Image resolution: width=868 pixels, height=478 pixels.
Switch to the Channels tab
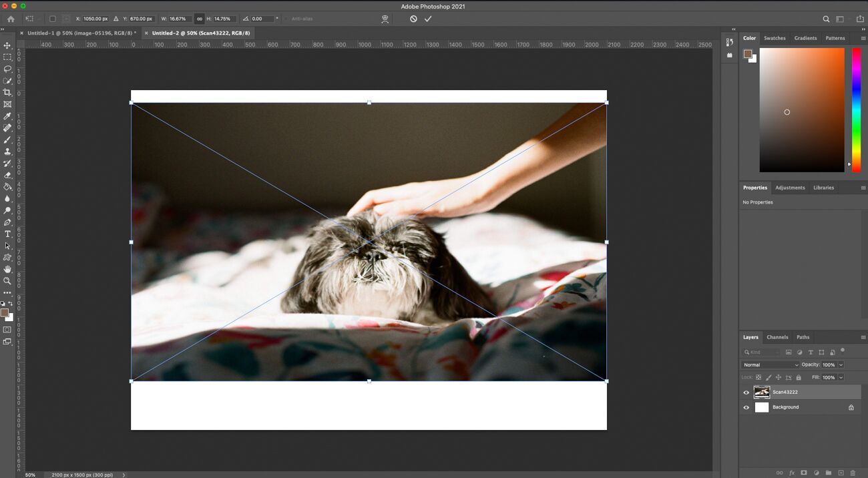tap(777, 337)
